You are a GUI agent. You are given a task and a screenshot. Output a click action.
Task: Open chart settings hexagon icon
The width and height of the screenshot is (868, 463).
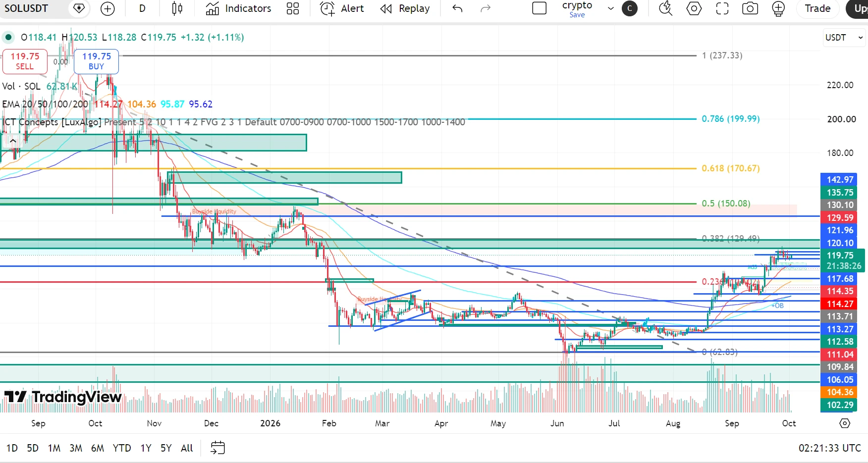694,8
